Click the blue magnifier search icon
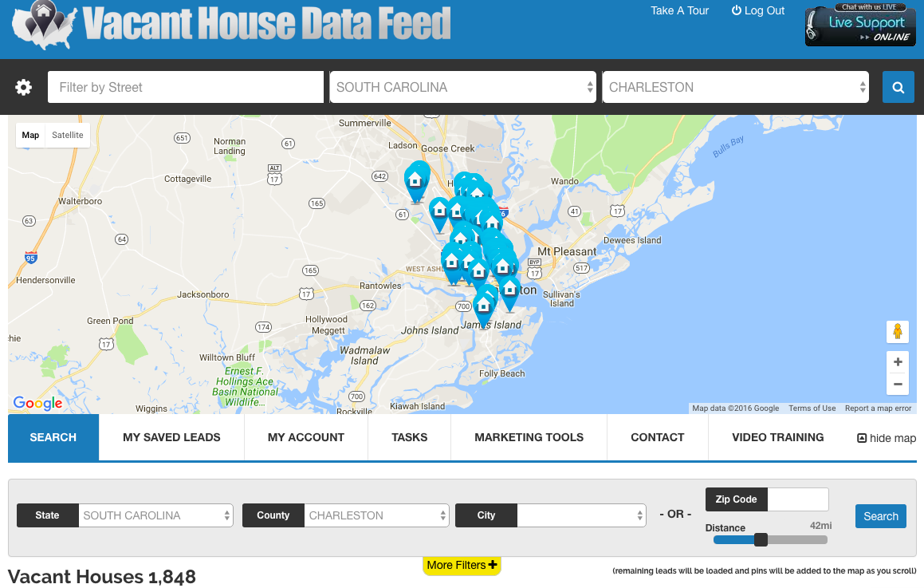Viewport: 924px width, 588px height. [898, 87]
